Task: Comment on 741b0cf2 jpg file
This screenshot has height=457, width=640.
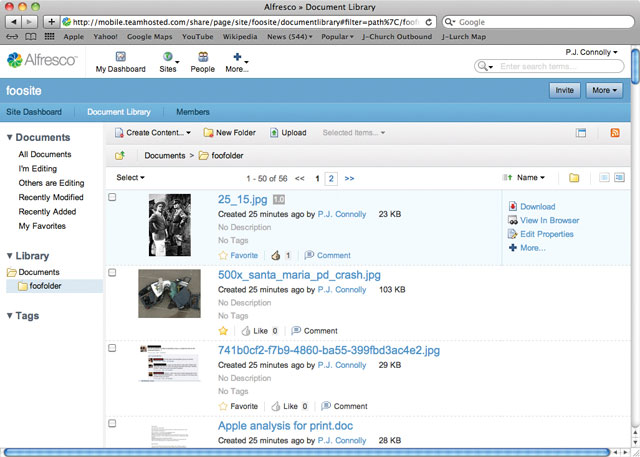Action: pyautogui.click(x=344, y=406)
